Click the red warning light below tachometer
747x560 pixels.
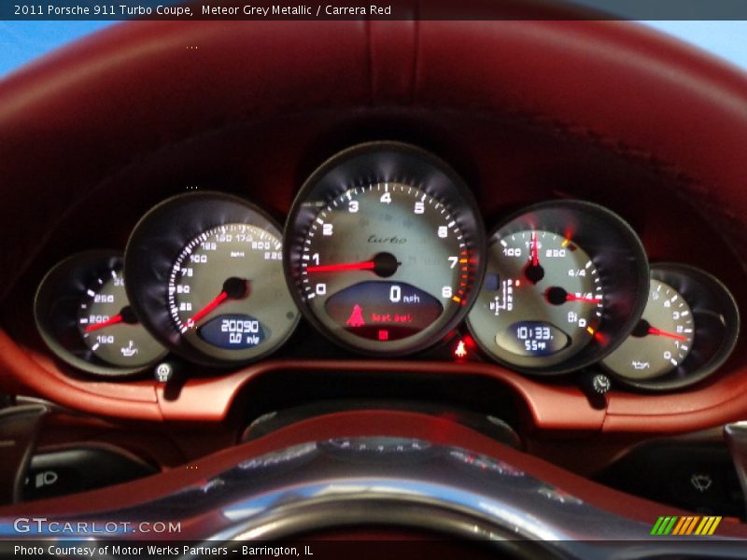[460, 348]
